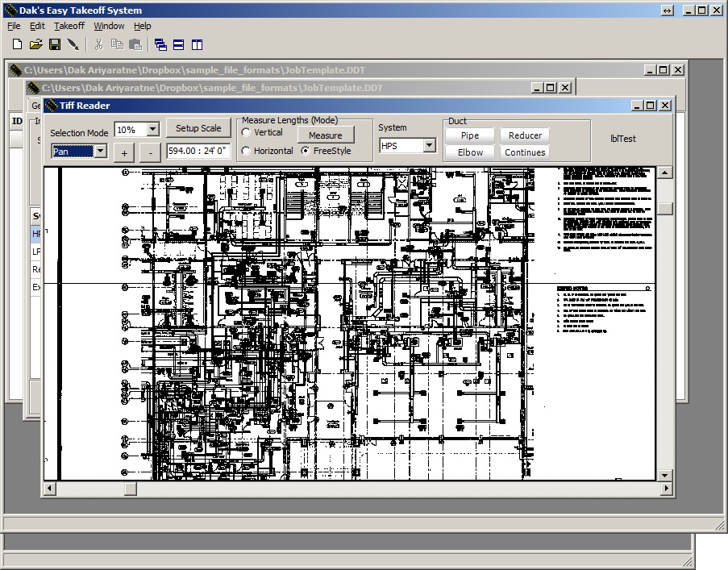728x570 pixels.
Task: Open a file with the folder icon
Action: [36, 44]
